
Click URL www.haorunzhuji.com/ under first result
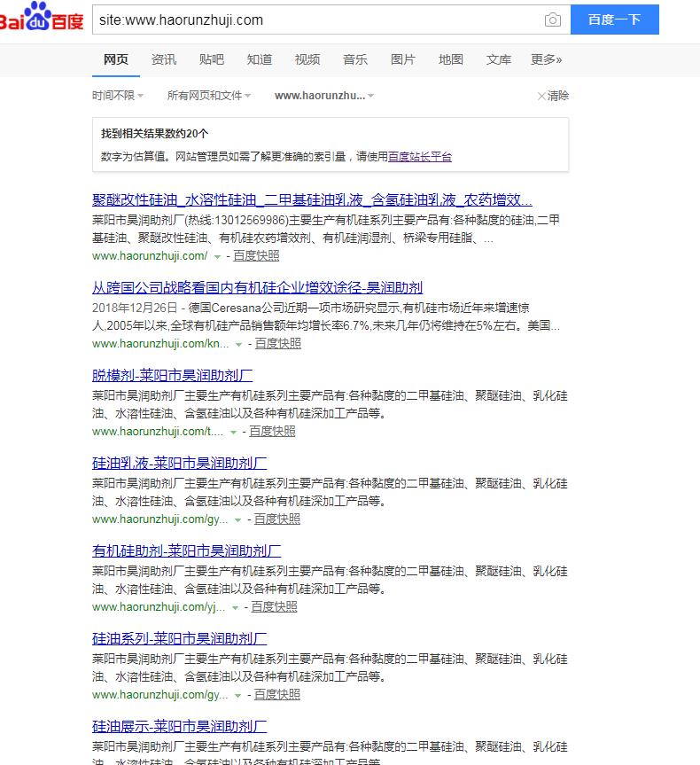pos(150,255)
